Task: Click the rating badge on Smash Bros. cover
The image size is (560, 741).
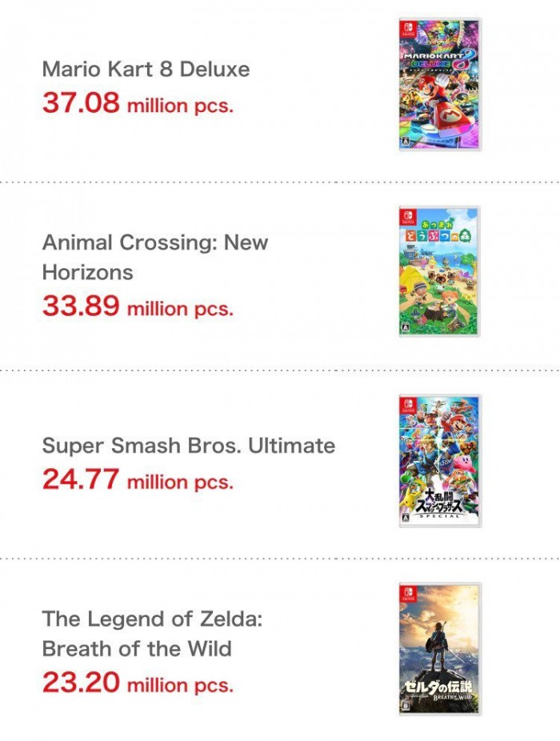Action: point(405,518)
